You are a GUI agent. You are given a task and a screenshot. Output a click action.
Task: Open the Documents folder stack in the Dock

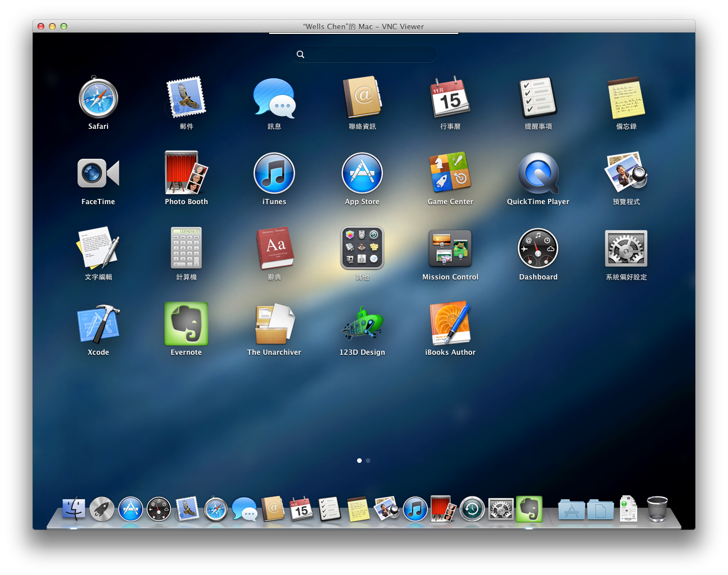coord(600,509)
